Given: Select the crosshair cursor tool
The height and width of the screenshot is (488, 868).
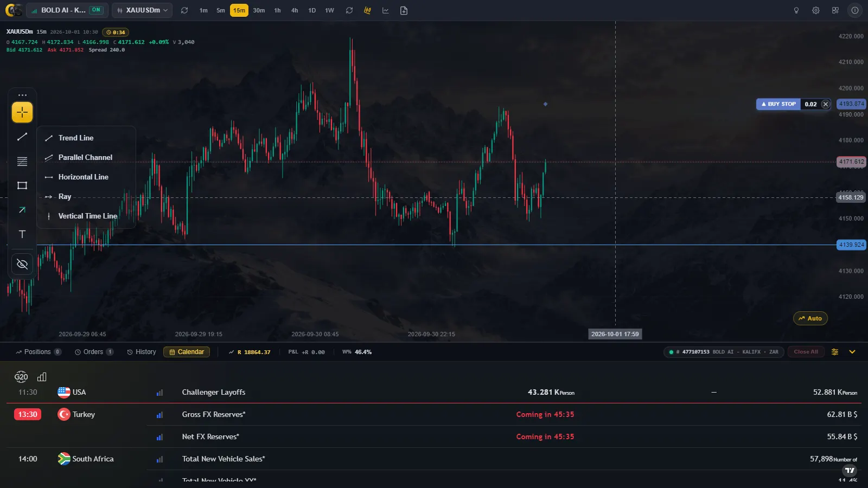Looking at the screenshot, I should tap(22, 112).
